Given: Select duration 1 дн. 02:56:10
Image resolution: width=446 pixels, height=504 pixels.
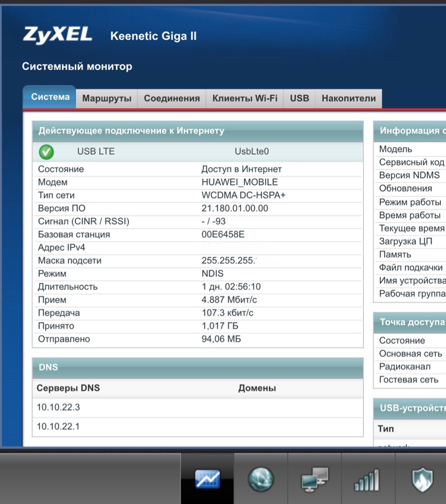Looking at the screenshot, I should [231, 286].
